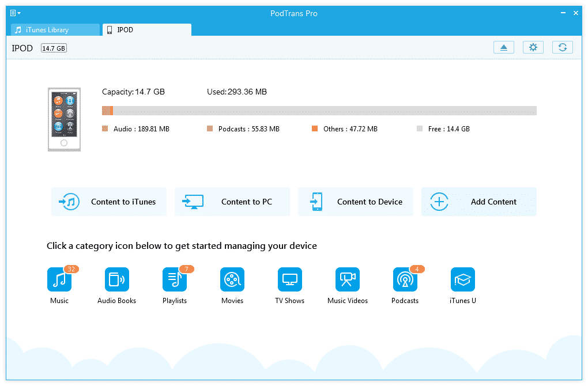Click the Content to PC button

(x=232, y=202)
